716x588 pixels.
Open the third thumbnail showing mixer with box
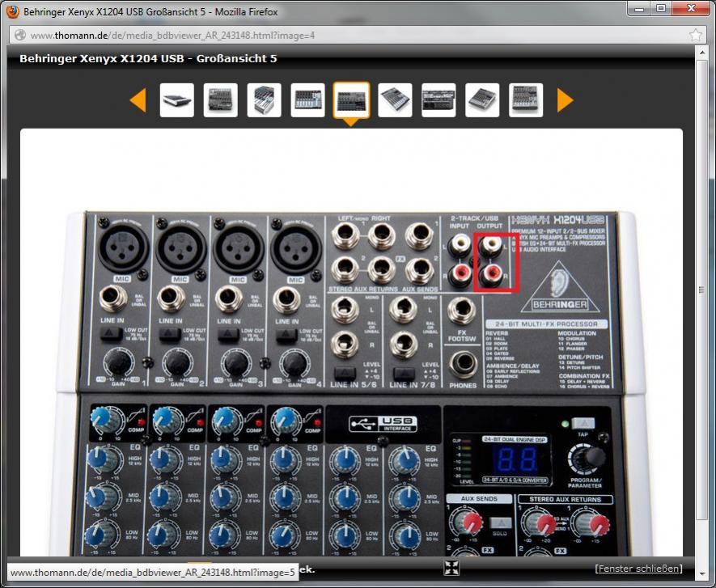click(265, 100)
